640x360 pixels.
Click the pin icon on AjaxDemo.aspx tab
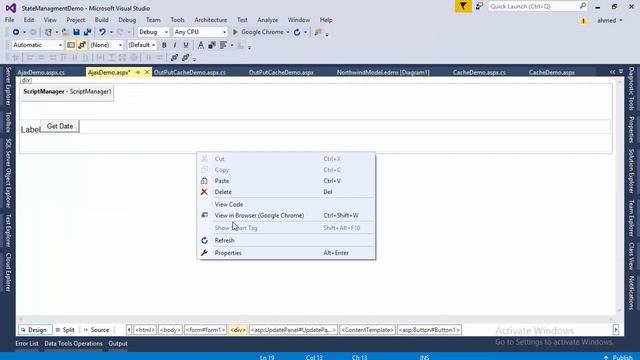click(138, 72)
